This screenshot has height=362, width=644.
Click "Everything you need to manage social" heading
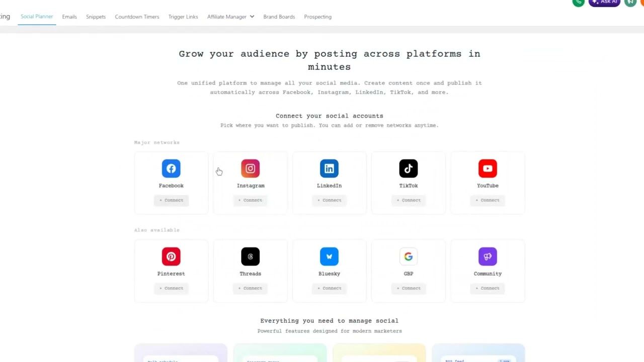(x=329, y=320)
